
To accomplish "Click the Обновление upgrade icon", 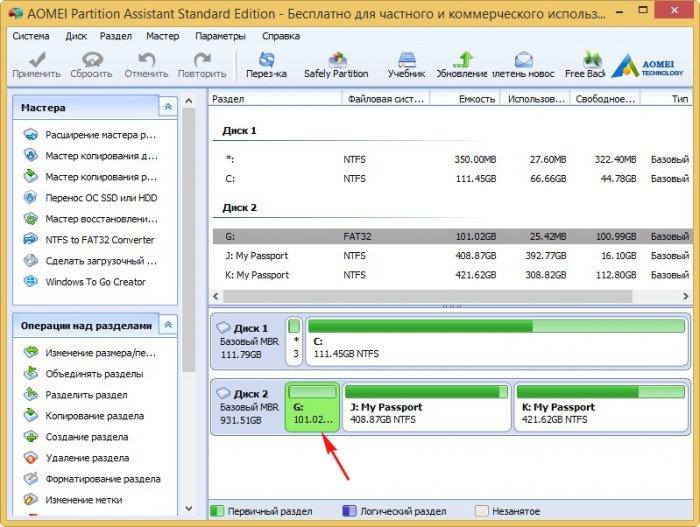I will [462, 59].
